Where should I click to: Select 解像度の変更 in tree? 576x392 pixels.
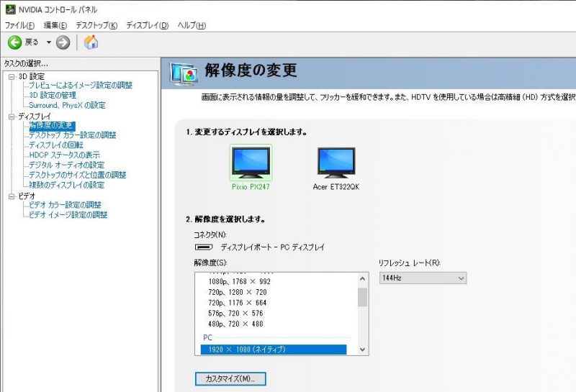coord(52,126)
